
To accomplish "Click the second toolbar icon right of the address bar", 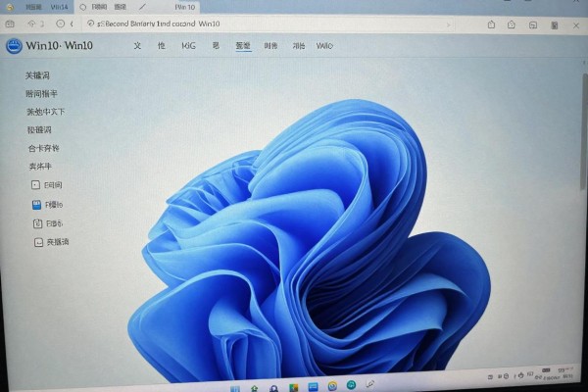I will (x=512, y=24).
